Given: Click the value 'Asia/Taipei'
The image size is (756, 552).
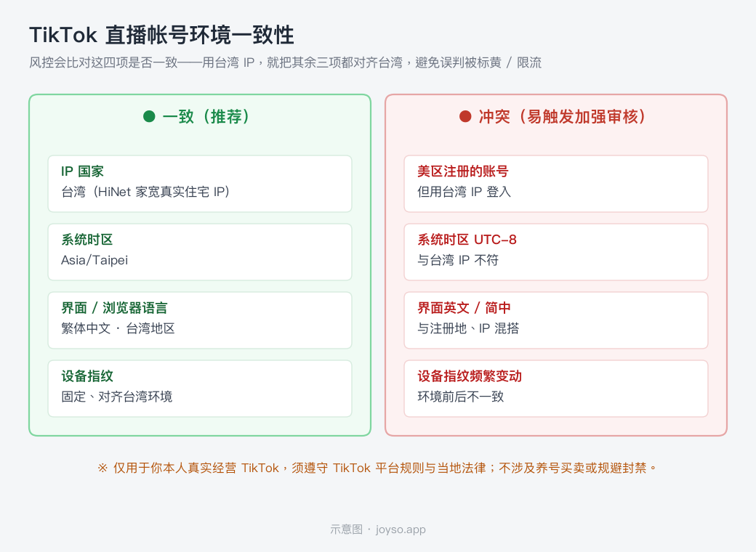Looking at the screenshot, I should [94, 260].
